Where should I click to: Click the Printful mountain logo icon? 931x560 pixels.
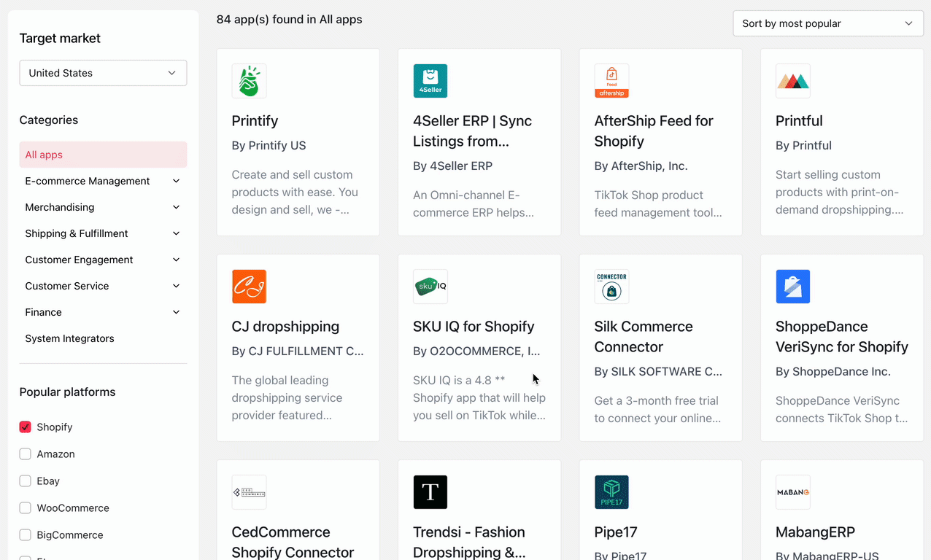(792, 81)
